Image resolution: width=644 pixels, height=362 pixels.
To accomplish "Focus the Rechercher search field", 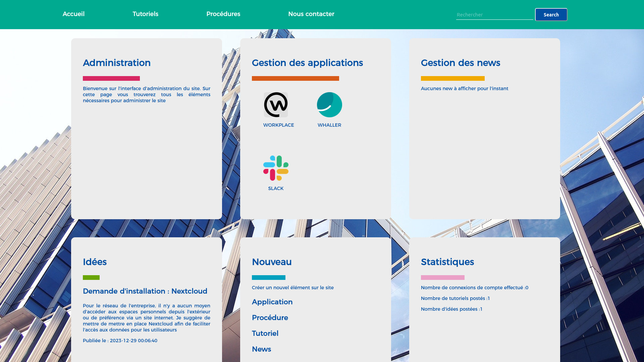I will coord(494,15).
